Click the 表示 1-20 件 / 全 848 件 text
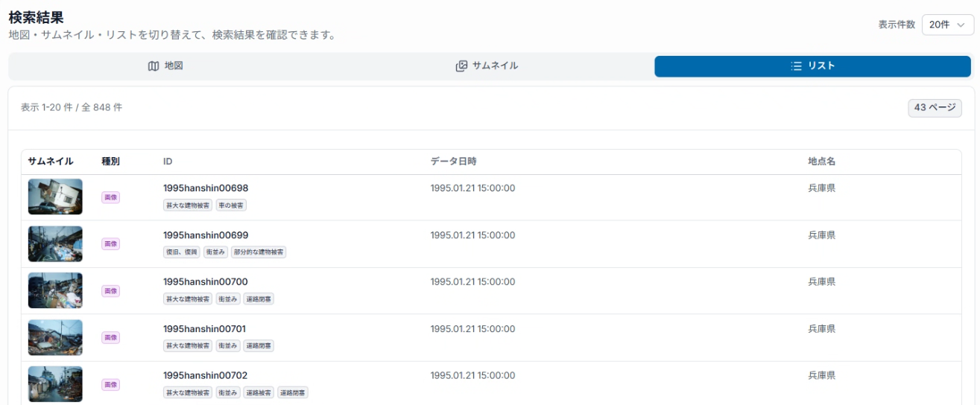The image size is (980, 405). tap(72, 108)
